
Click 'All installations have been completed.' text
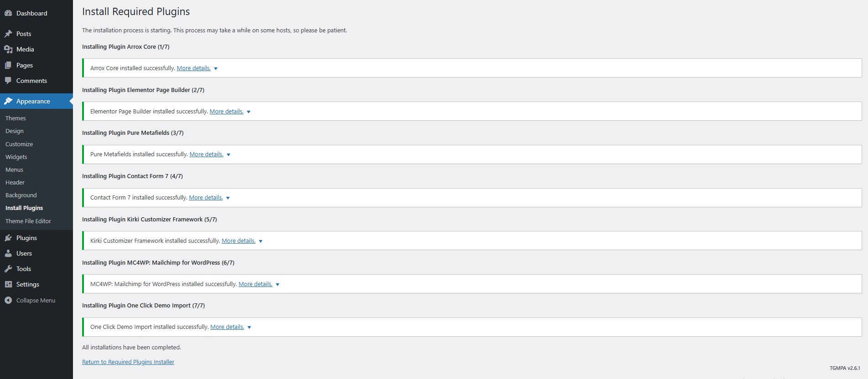pyautogui.click(x=131, y=348)
